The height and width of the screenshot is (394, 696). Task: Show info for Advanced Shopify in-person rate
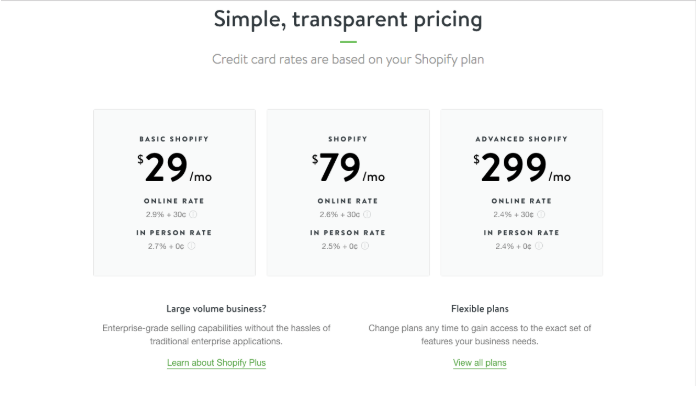(539, 246)
